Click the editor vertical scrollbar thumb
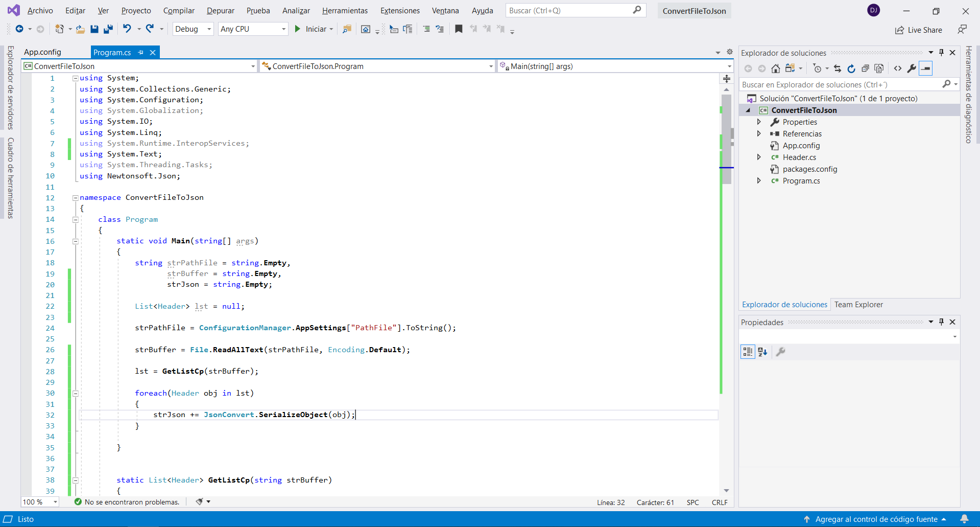Viewport: 980px width, 527px height. coord(726,138)
